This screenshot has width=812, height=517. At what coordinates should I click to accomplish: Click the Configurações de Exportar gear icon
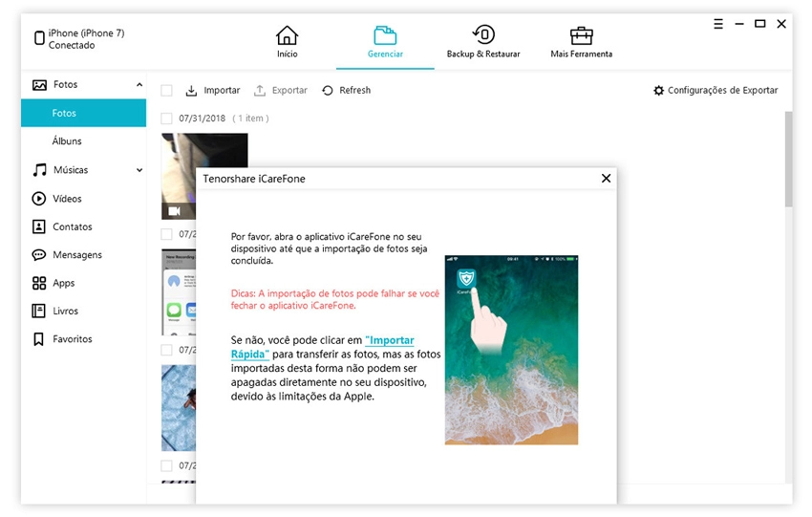(x=658, y=91)
